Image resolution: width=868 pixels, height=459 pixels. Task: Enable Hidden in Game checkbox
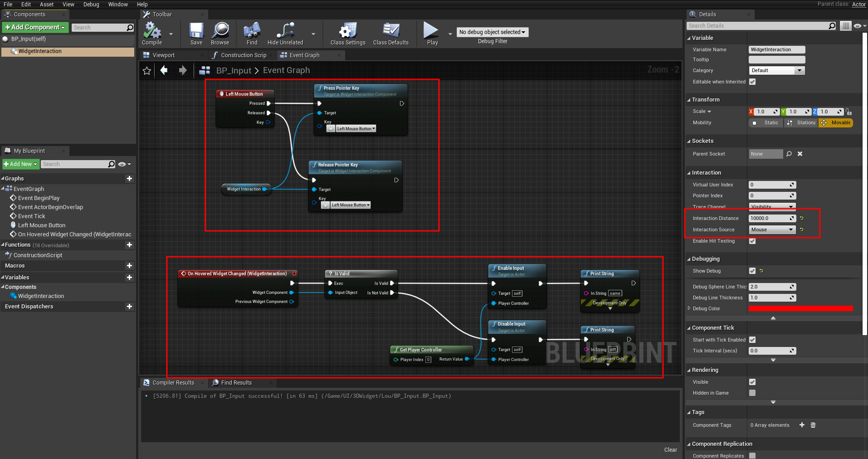(x=752, y=393)
